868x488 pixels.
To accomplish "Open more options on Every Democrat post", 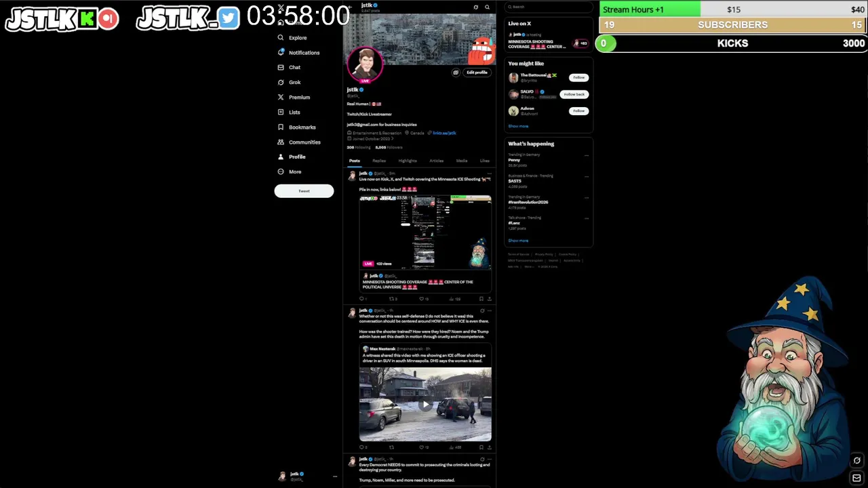I will pyautogui.click(x=489, y=459).
